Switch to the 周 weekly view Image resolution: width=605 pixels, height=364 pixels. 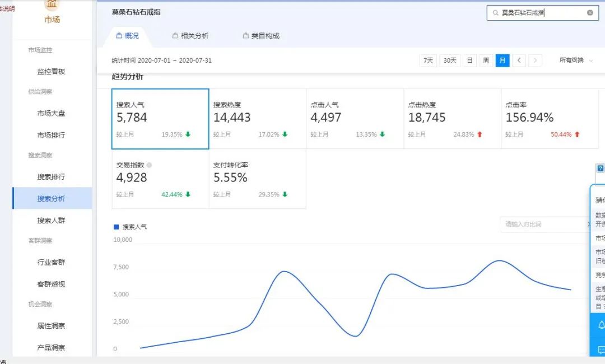pyautogui.click(x=486, y=60)
